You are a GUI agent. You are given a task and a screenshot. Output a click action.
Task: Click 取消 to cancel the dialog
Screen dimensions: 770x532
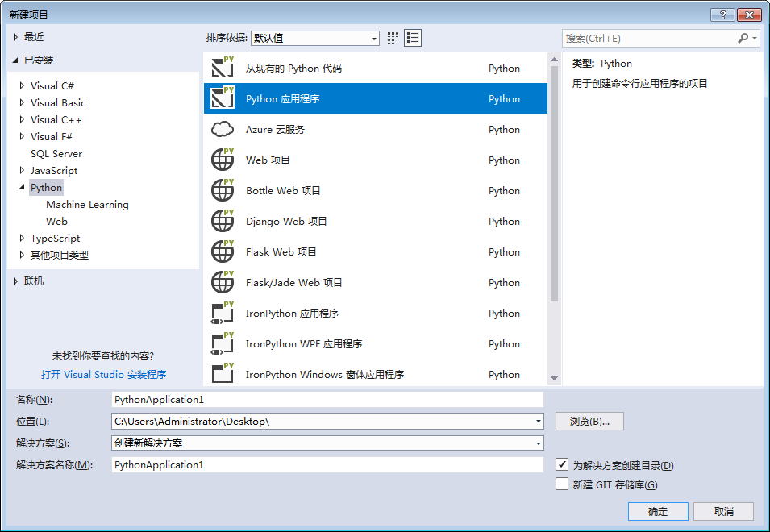(724, 511)
